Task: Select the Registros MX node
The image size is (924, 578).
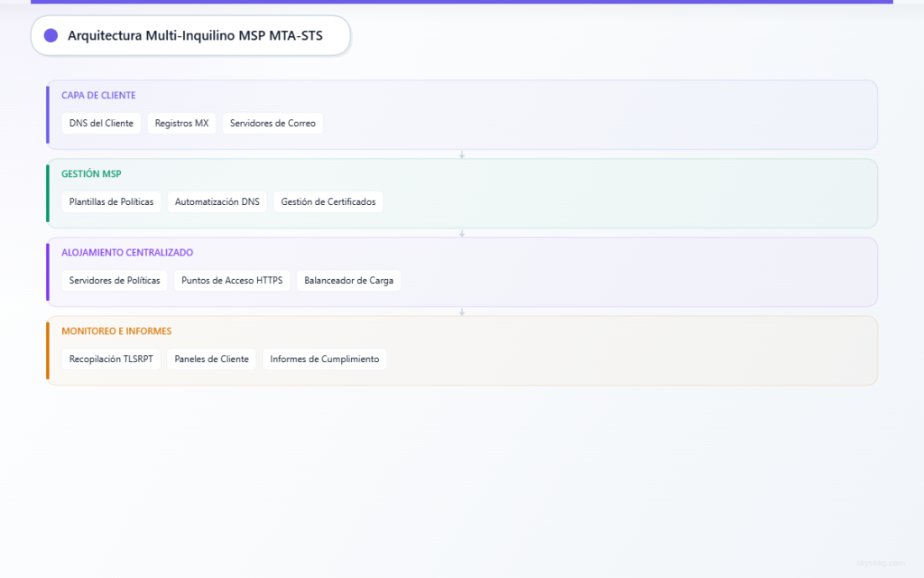Action: tap(181, 123)
